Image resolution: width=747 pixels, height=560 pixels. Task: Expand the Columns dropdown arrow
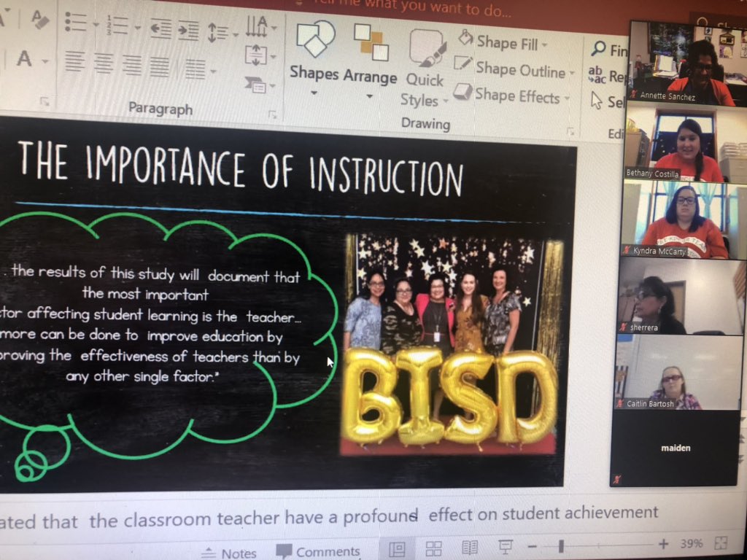pyautogui.click(x=213, y=71)
